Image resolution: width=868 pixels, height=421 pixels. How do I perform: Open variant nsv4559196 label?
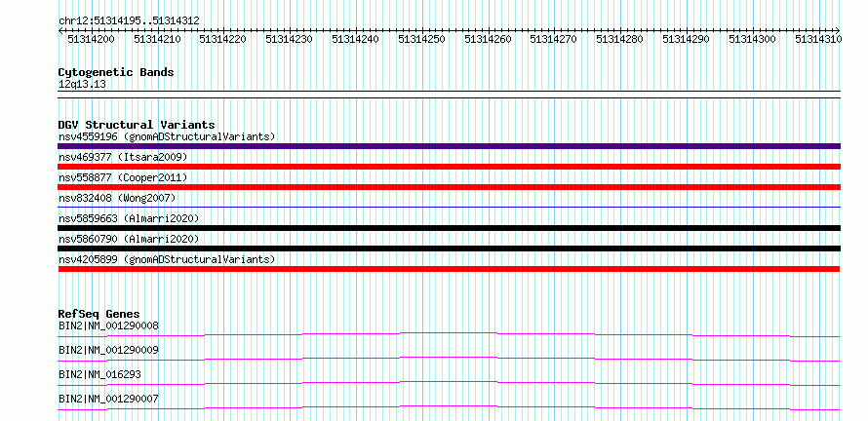[x=167, y=136]
